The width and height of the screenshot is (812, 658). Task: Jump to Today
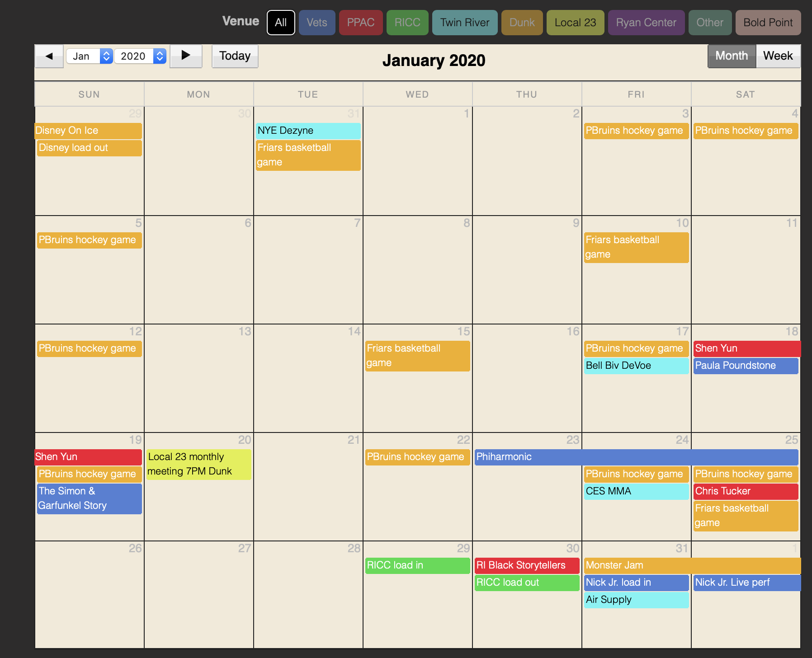coord(235,56)
